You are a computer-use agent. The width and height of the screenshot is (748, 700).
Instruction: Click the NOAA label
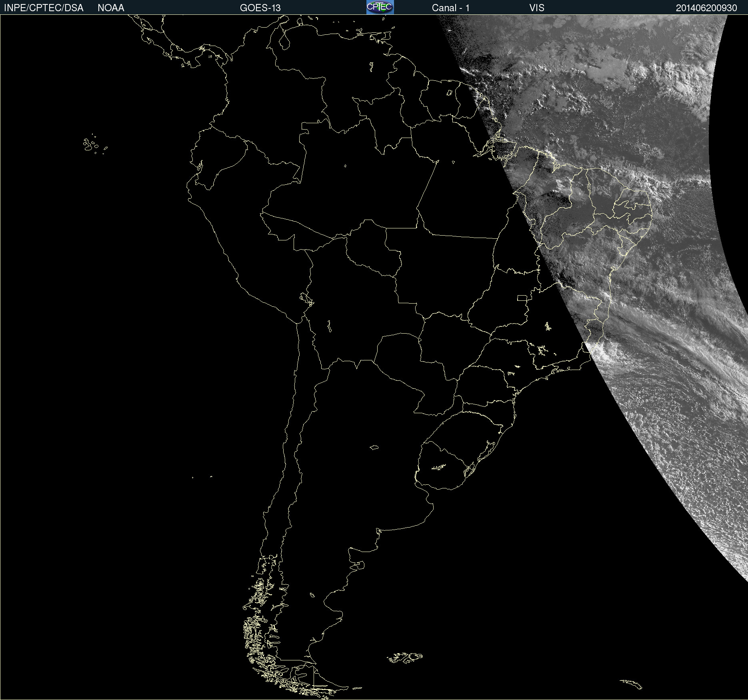(111, 8)
